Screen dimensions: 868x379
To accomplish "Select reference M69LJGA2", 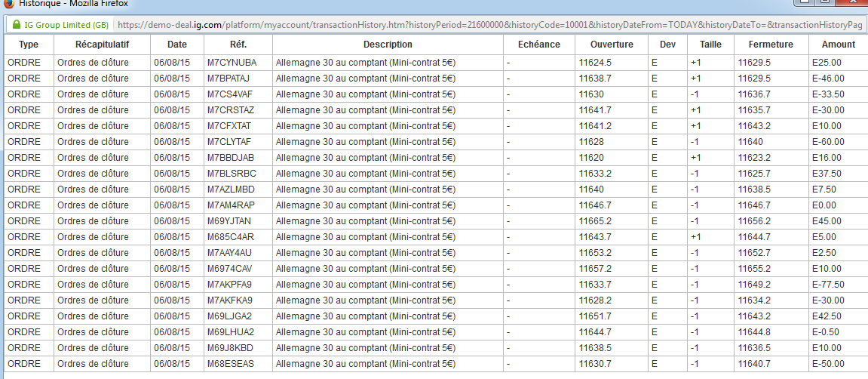I will [230, 316].
